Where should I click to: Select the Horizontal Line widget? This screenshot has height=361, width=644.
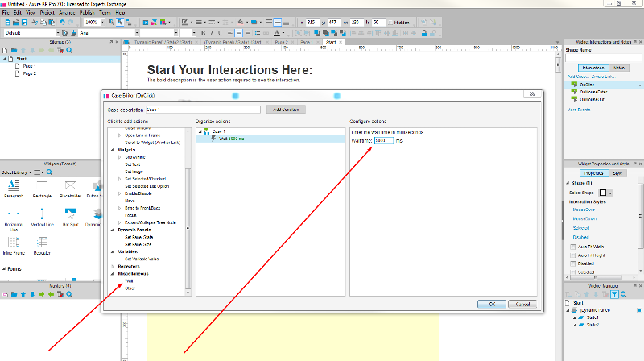tap(14, 219)
